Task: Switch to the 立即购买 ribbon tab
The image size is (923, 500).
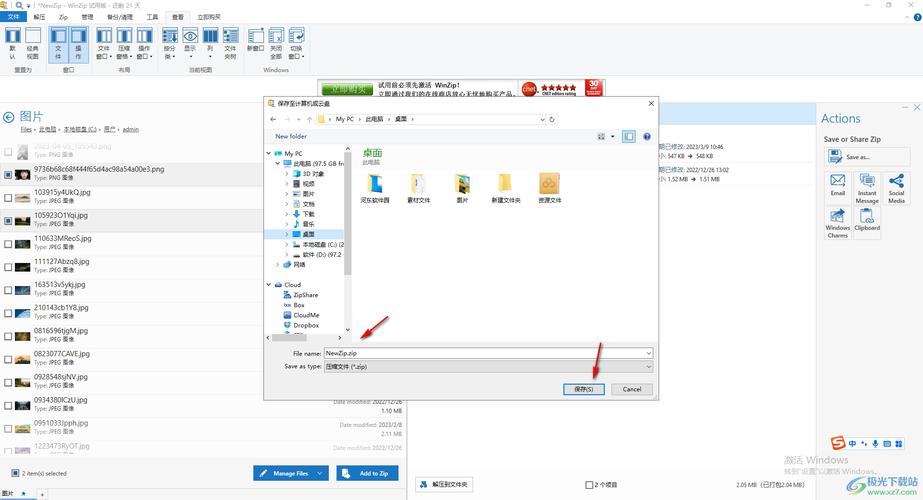Action: [x=209, y=17]
